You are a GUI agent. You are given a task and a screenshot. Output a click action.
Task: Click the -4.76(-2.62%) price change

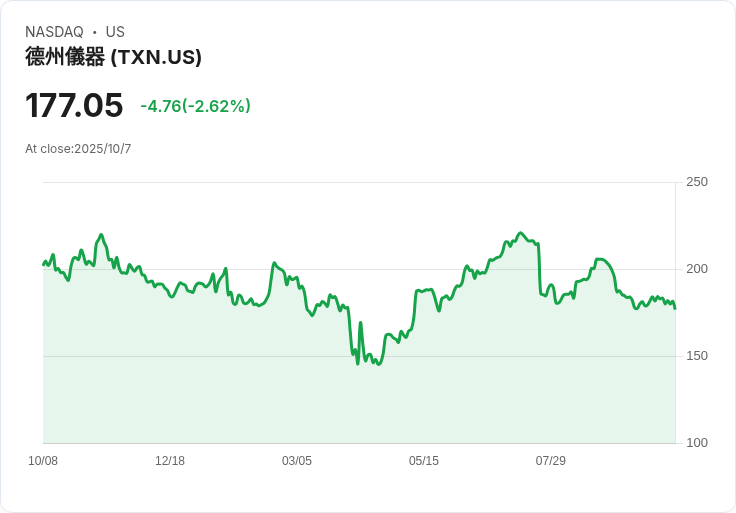[195, 106]
